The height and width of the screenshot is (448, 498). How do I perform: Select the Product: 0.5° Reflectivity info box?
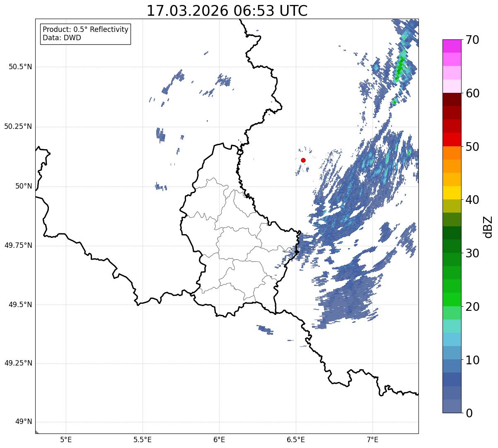85,34
